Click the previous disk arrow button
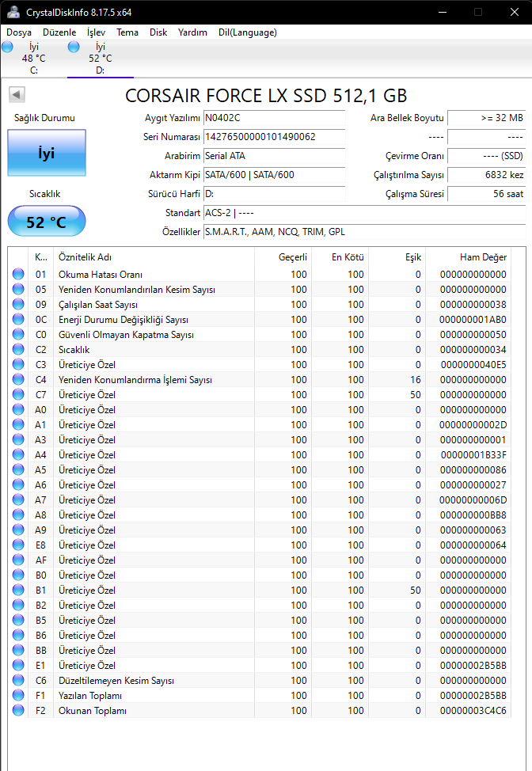Image resolution: width=532 pixels, height=771 pixels. point(17,94)
